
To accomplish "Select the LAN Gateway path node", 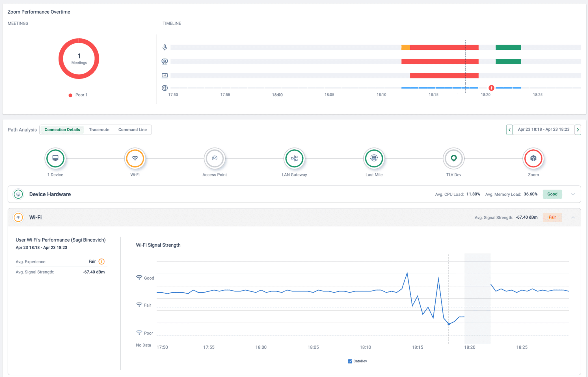I will click(x=294, y=158).
